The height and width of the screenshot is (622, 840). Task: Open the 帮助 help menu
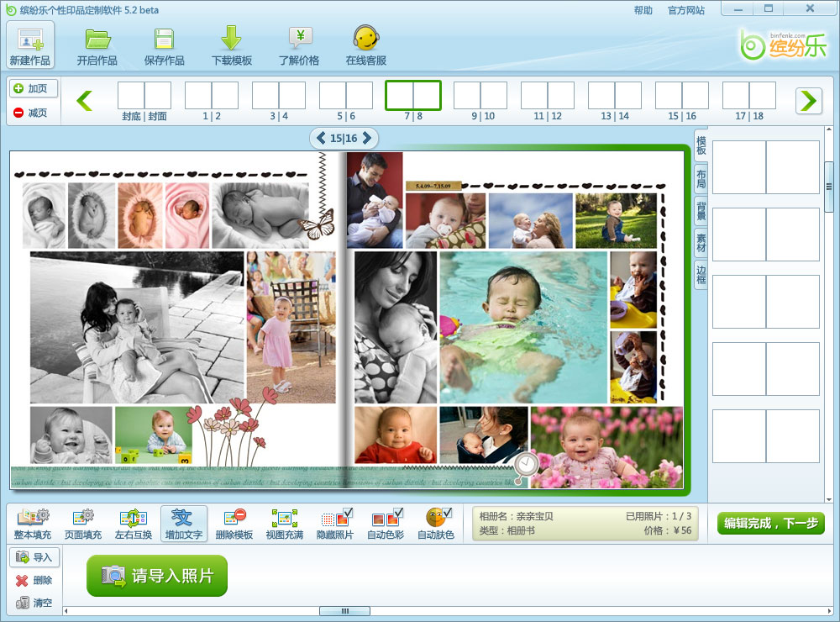643,10
